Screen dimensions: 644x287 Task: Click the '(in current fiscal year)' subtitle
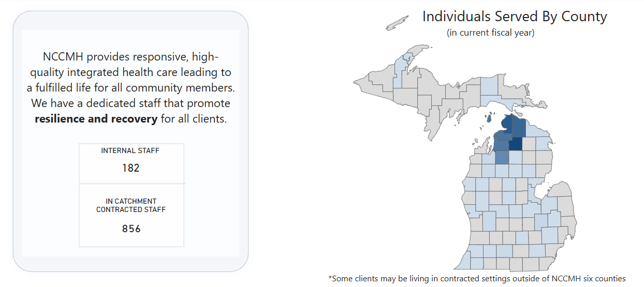click(490, 33)
